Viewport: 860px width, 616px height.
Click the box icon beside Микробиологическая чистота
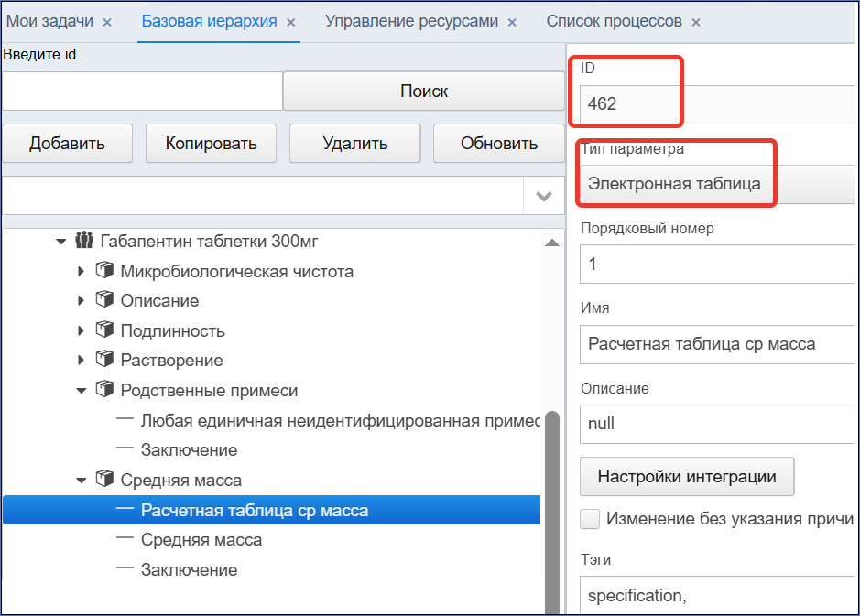click(x=104, y=270)
